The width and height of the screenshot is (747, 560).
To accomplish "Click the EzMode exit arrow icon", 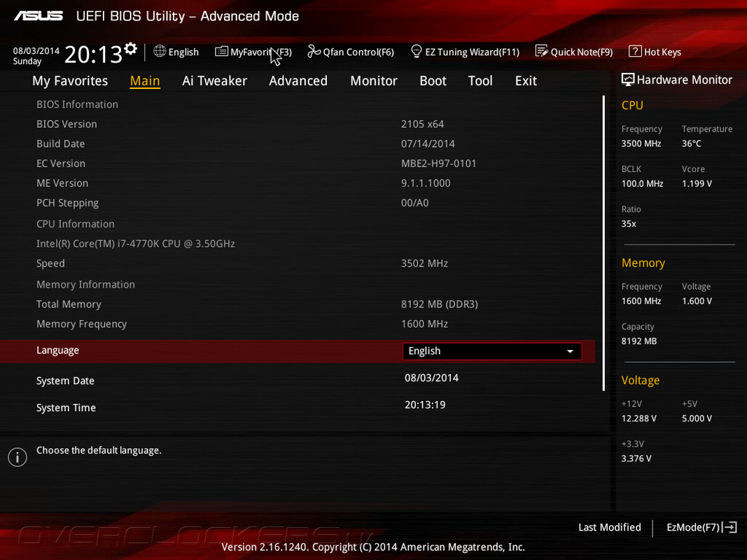I will pos(730,527).
